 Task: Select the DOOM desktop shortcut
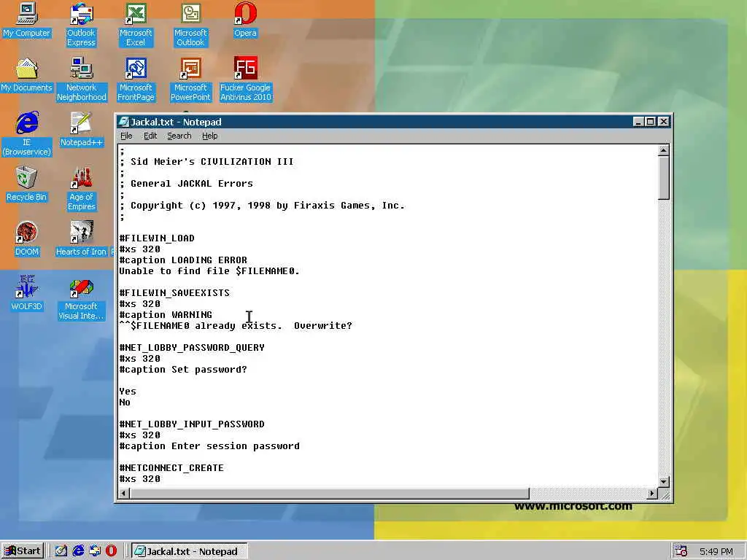pyautogui.click(x=27, y=239)
